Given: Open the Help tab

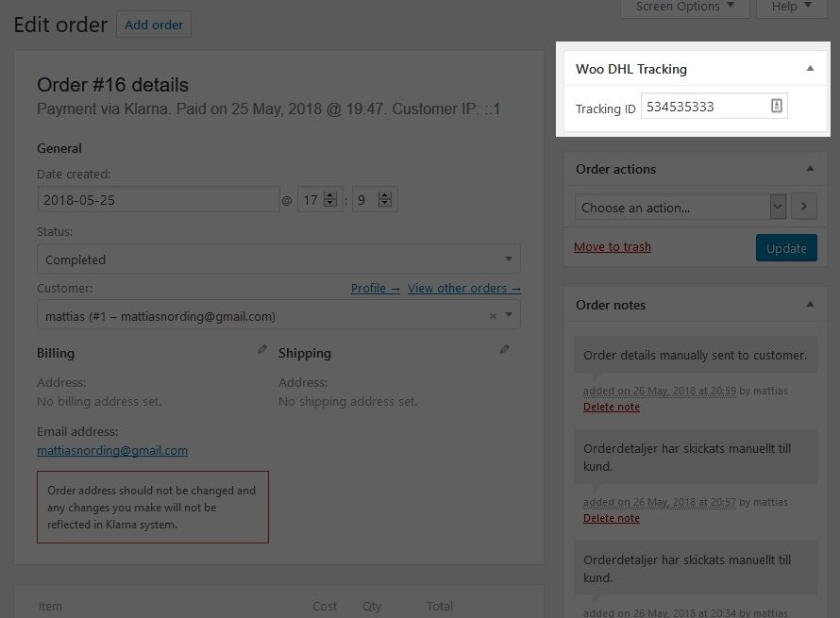Looking at the screenshot, I should pos(791,8).
